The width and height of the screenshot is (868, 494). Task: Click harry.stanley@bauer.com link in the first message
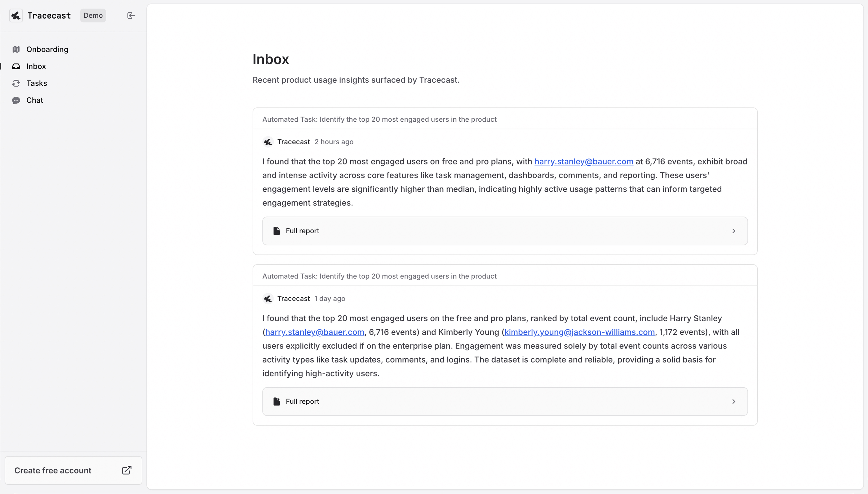click(x=583, y=161)
